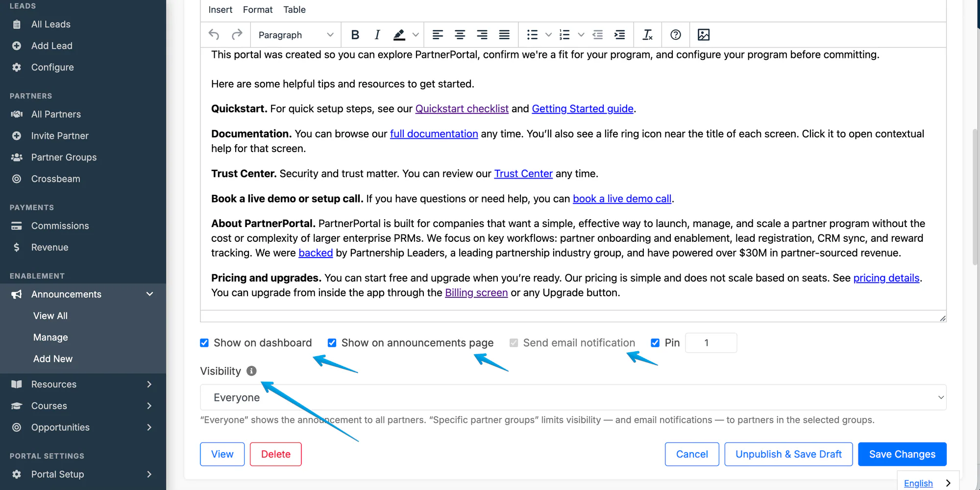Open the Visibility Everyone dropdown
The height and width of the screenshot is (490, 980).
(573, 397)
